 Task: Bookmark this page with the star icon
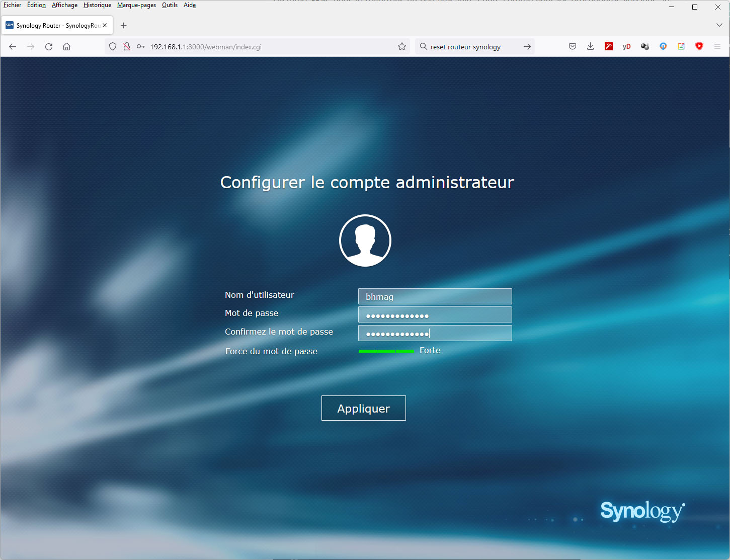click(x=402, y=47)
